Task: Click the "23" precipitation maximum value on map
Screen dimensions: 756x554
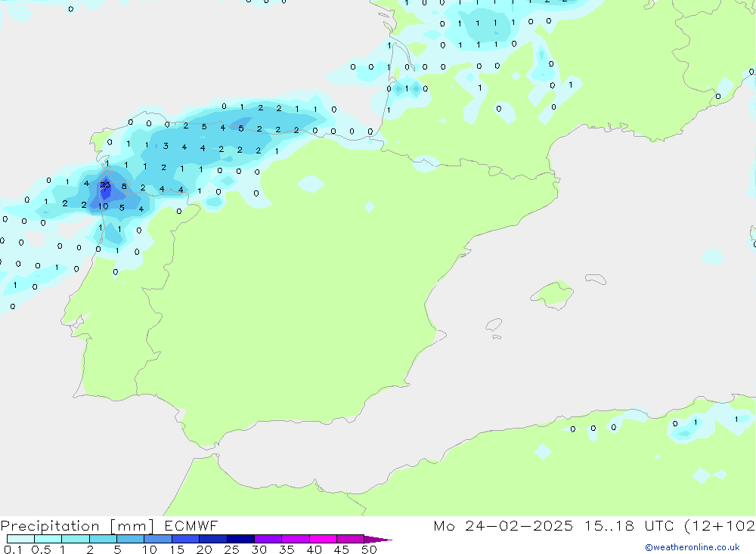Action: (105, 184)
